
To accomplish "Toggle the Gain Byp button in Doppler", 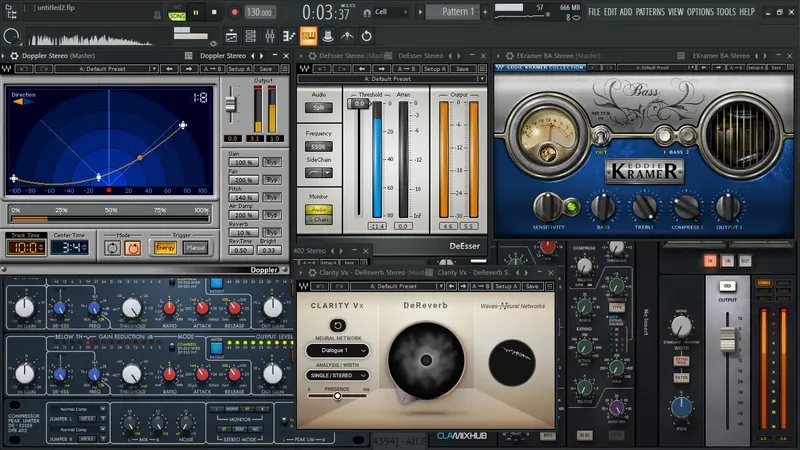I will [x=271, y=160].
